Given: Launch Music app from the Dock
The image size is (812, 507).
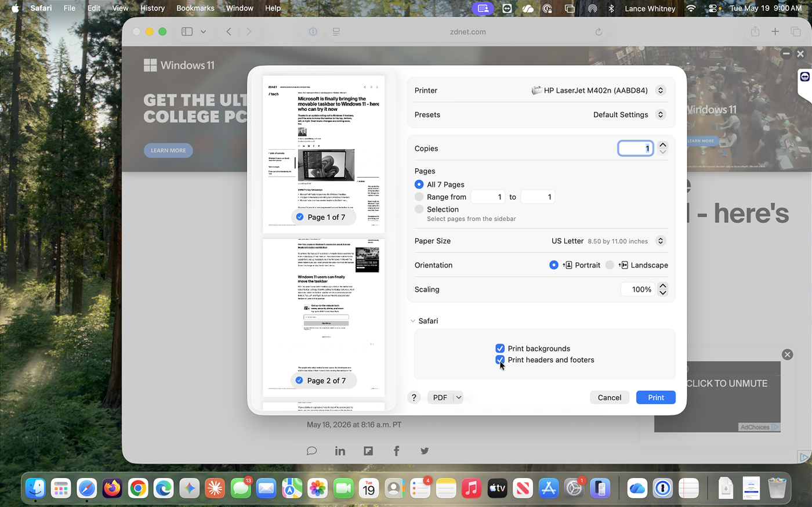Looking at the screenshot, I should [x=472, y=488].
